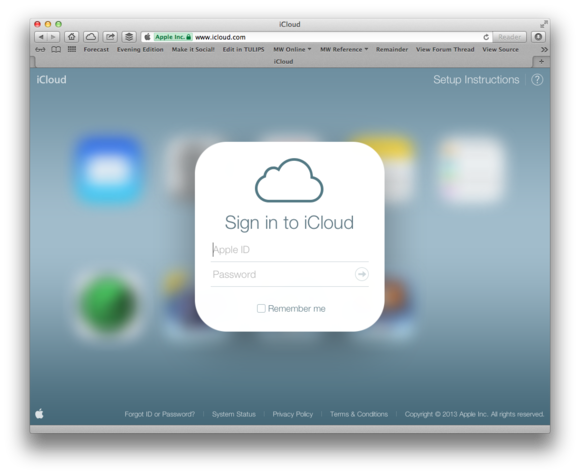Open the View Source bookmark
The image size is (580, 475).
[500, 49]
